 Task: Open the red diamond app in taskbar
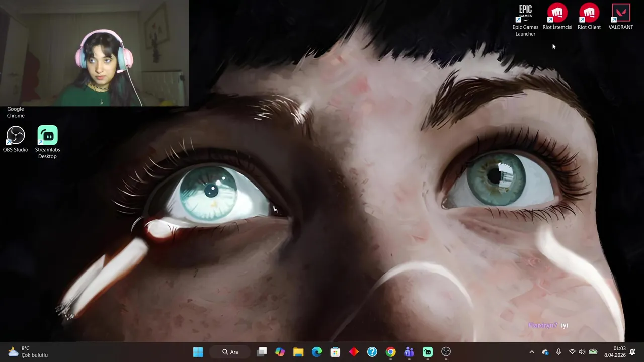click(354, 352)
